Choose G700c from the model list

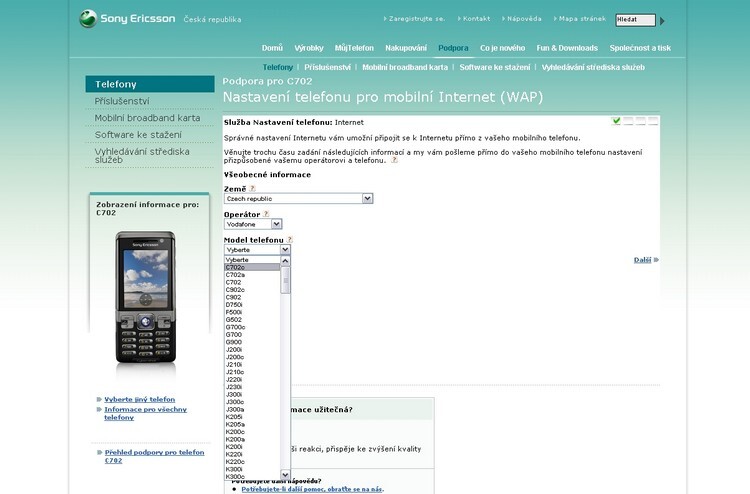pos(252,327)
